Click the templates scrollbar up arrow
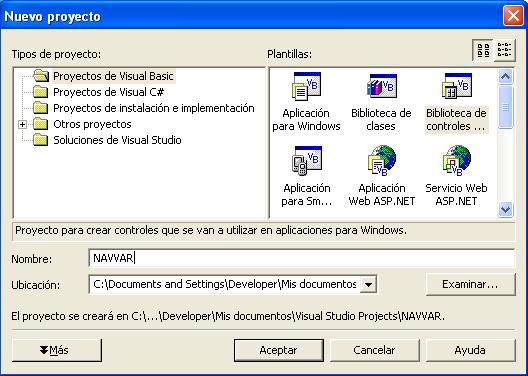528x376 pixels. pos(505,77)
